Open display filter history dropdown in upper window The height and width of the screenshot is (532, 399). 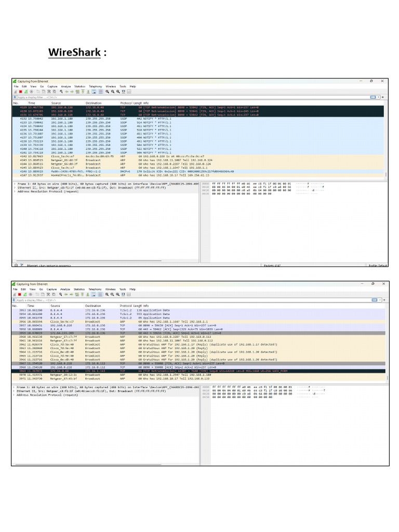click(379, 97)
